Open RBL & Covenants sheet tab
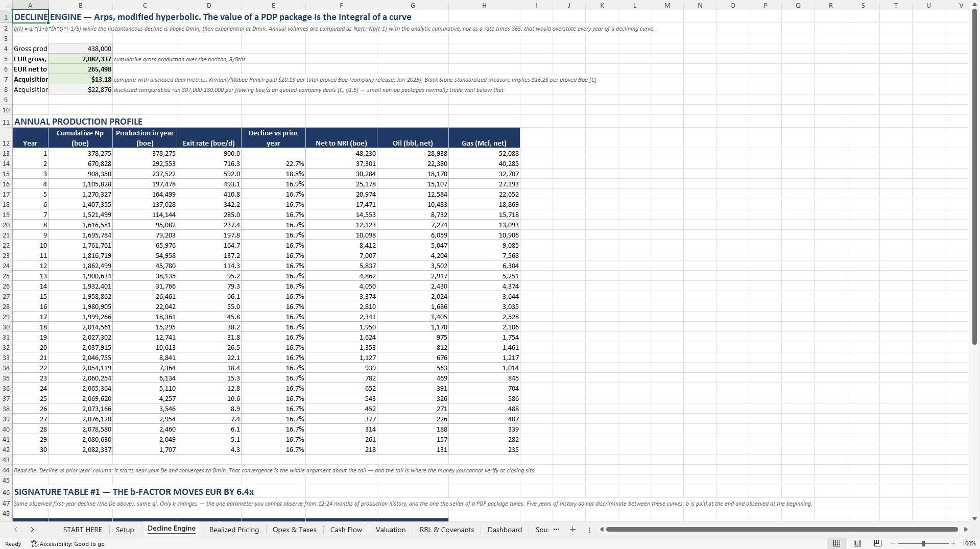Screen dimensions: 980x549 tap(447, 530)
